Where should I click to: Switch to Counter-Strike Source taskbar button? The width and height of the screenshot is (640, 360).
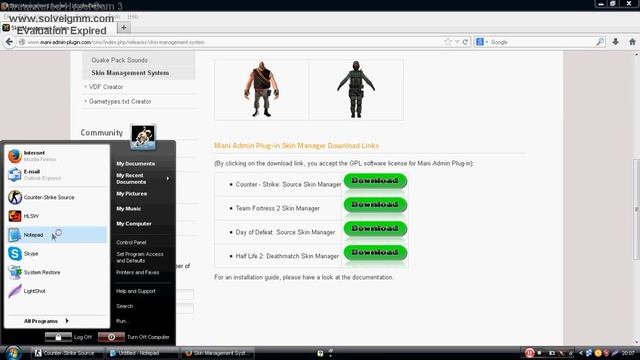tap(67, 353)
